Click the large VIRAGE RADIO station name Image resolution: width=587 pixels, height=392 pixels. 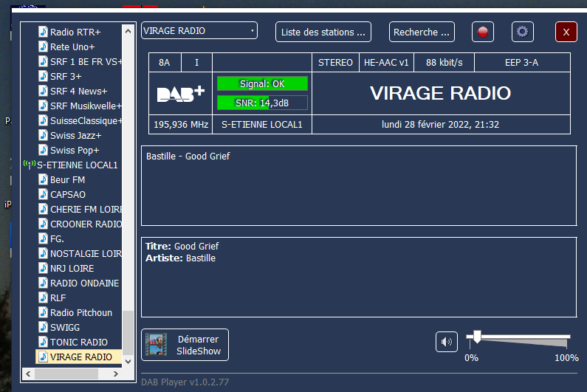pyautogui.click(x=441, y=93)
